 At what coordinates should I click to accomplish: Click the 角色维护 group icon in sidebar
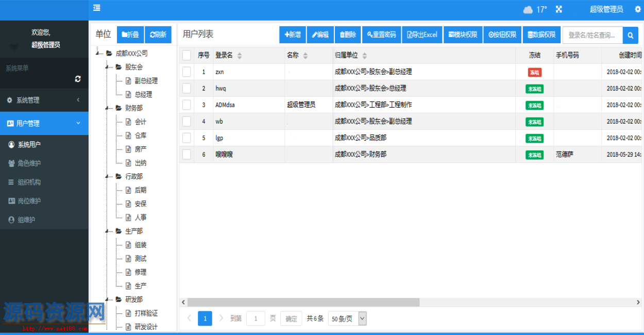pyautogui.click(x=11, y=163)
